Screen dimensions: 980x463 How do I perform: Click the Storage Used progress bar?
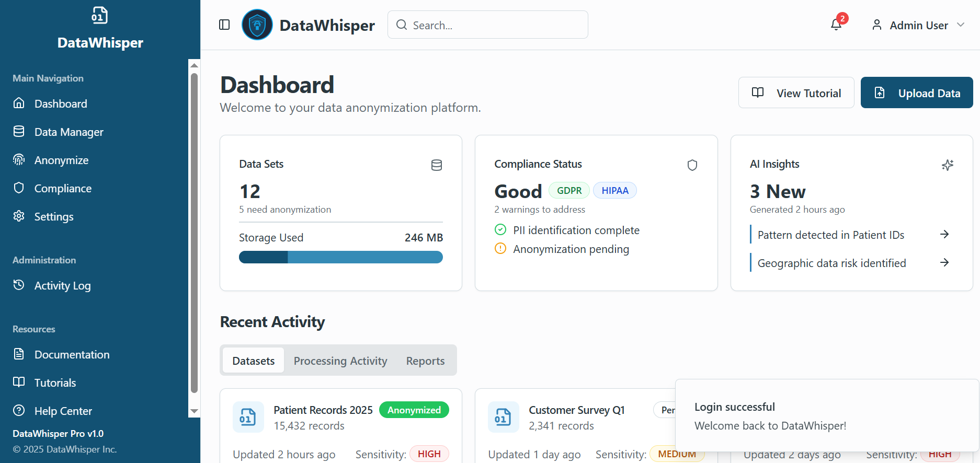click(x=340, y=257)
